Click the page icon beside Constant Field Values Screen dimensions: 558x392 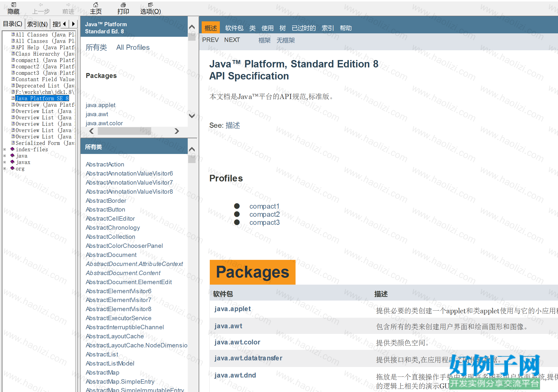click(x=13, y=79)
